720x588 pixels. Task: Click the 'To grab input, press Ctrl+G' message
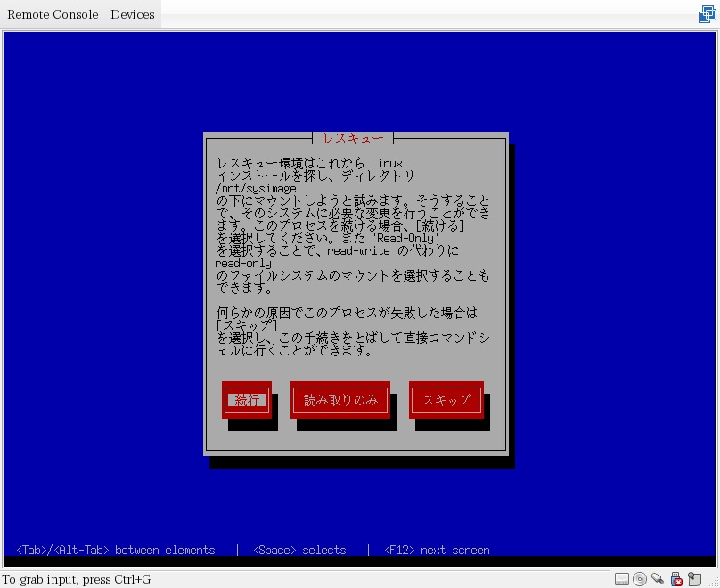(x=77, y=579)
